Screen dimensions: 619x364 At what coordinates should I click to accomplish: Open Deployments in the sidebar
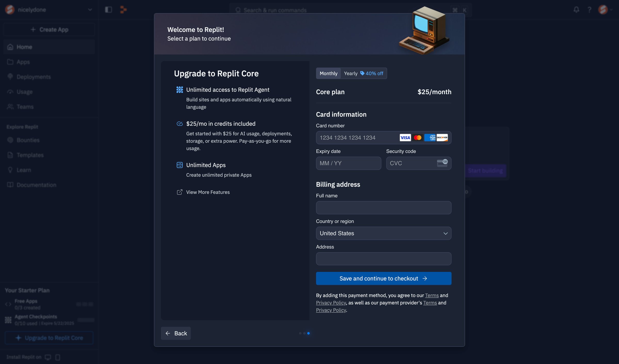tap(49, 77)
